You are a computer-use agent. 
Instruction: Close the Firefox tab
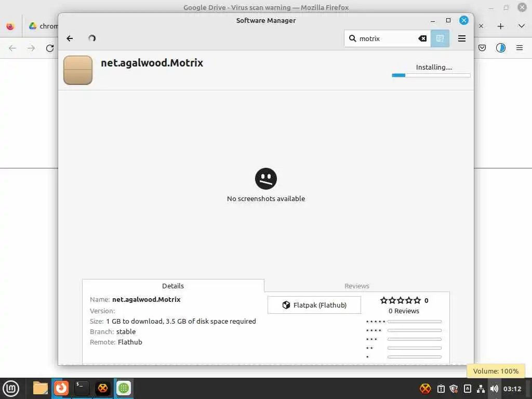pyautogui.click(x=481, y=26)
